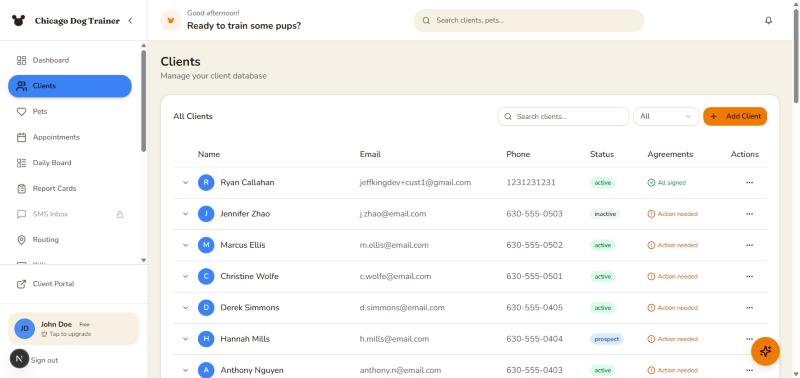Click Jennifer Zhao's J avatar
Image resolution: width=800 pixels, height=378 pixels.
(206, 214)
